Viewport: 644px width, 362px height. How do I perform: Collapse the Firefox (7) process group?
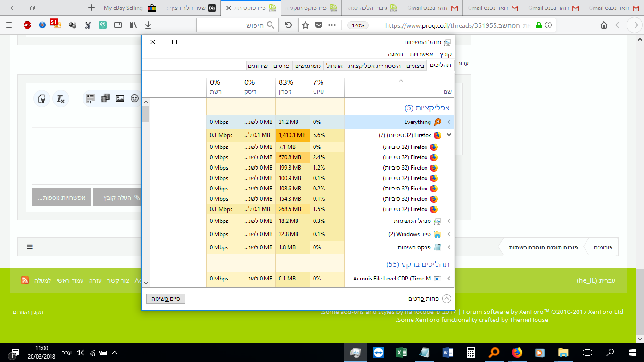(449, 135)
